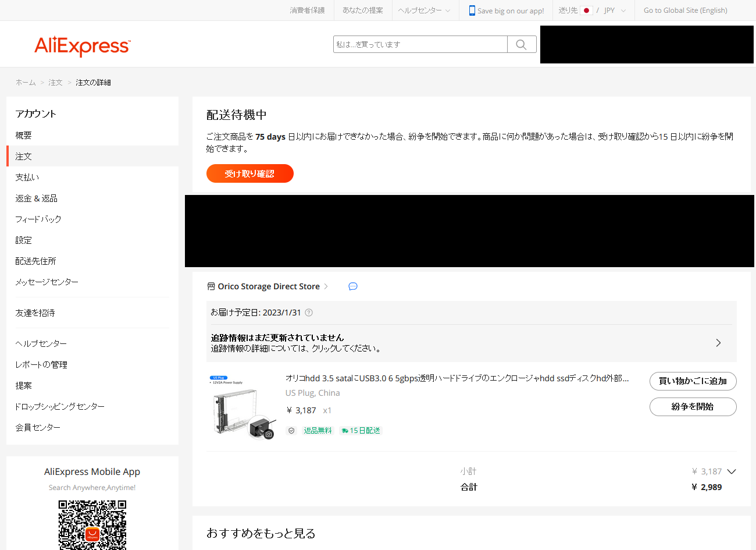The image size is (756, 550).
Task: Click the 受け取り確認 button
Action: pos(250,173)
